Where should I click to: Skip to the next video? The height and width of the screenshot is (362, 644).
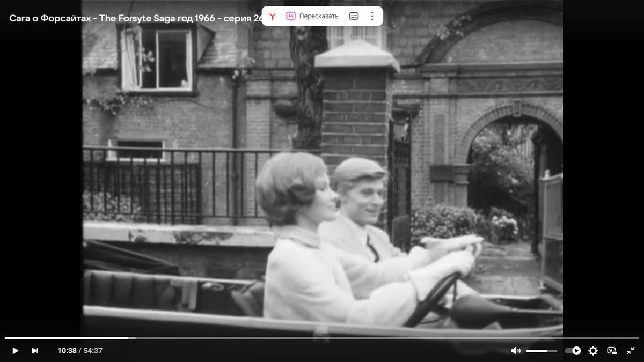click(35, 350)
